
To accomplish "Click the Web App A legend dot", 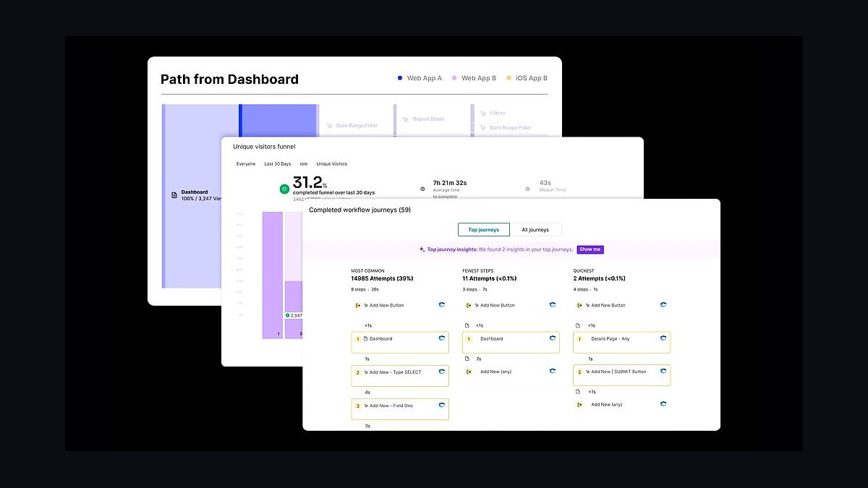I will pyautogui.click(x=400, y=78).
